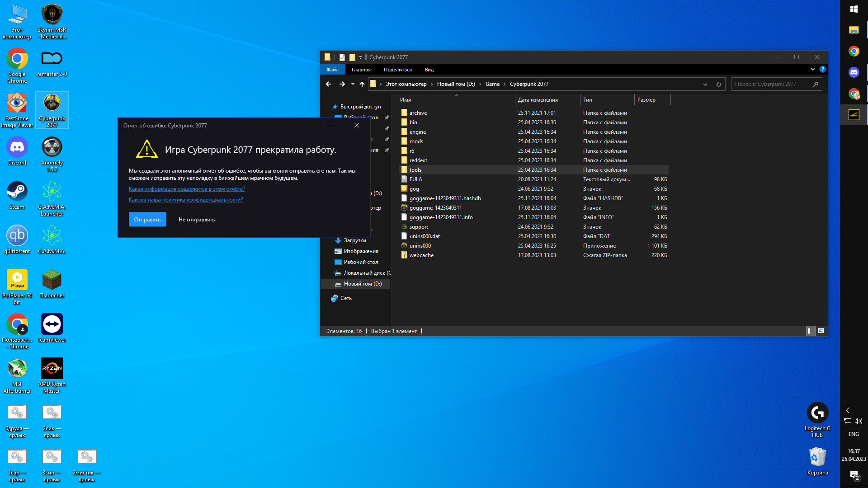This screenshot has height=488, width=868.
Task: Expand the Explorer ribbon chevron
Action: tap(812, 69)
